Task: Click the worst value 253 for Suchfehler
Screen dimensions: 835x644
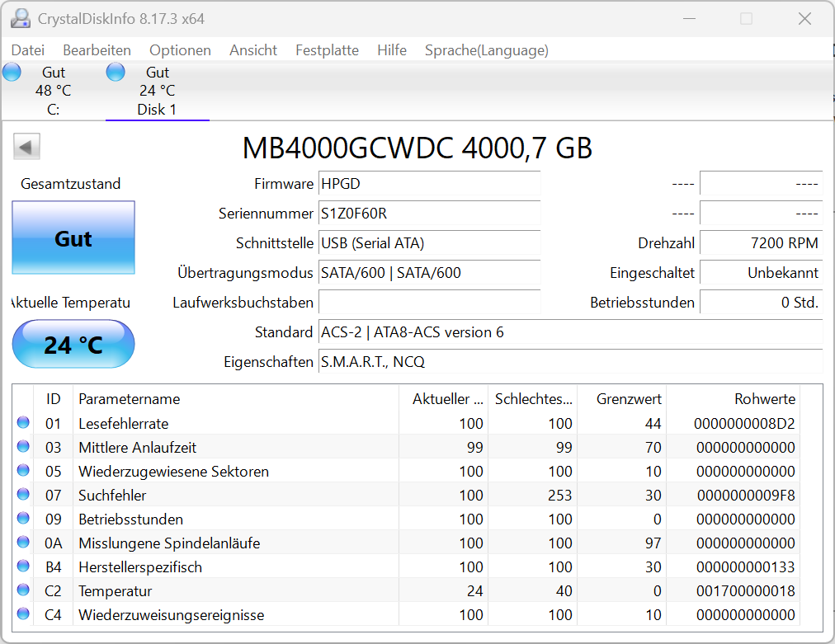Action: [559, 496]
